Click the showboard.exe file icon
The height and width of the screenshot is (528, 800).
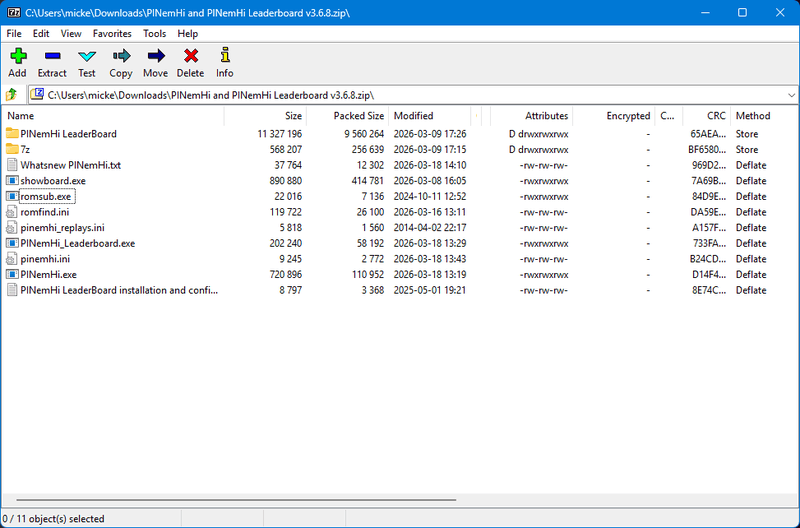tap(12, 181)
